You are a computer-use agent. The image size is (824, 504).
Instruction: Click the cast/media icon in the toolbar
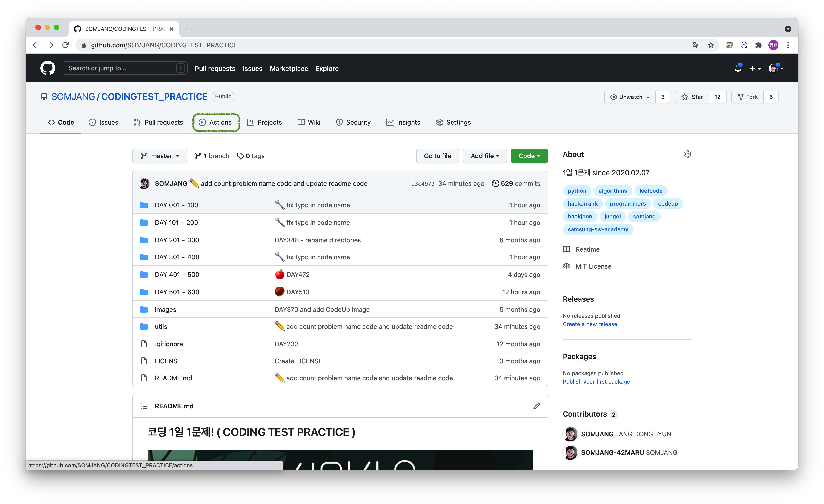(x=729, y=45)
